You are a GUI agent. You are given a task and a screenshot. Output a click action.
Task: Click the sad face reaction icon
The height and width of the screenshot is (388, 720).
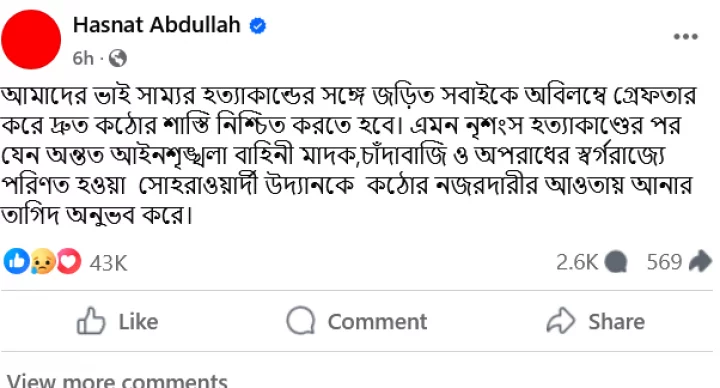pyautogui.click(x=43, y=261)
